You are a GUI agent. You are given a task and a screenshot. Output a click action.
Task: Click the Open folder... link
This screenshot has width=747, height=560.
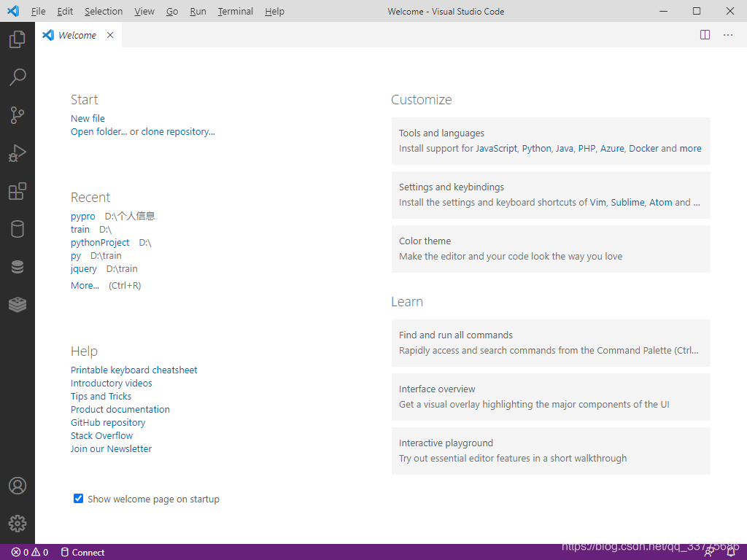pos(98,132)
